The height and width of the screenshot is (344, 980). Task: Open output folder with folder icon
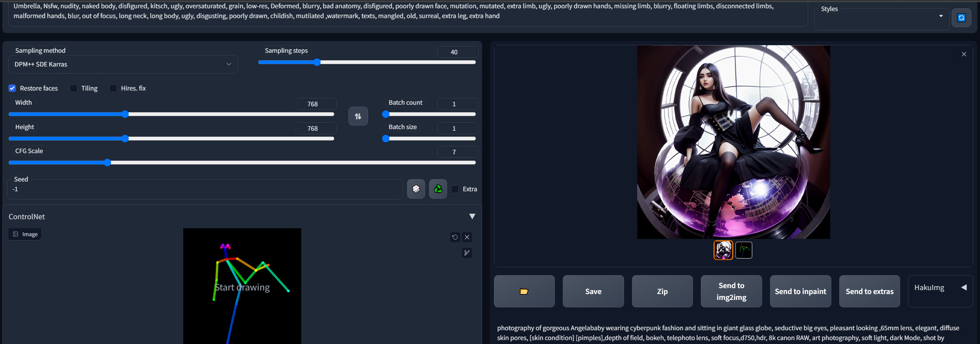pyautogui.click(x=524, y=291)
